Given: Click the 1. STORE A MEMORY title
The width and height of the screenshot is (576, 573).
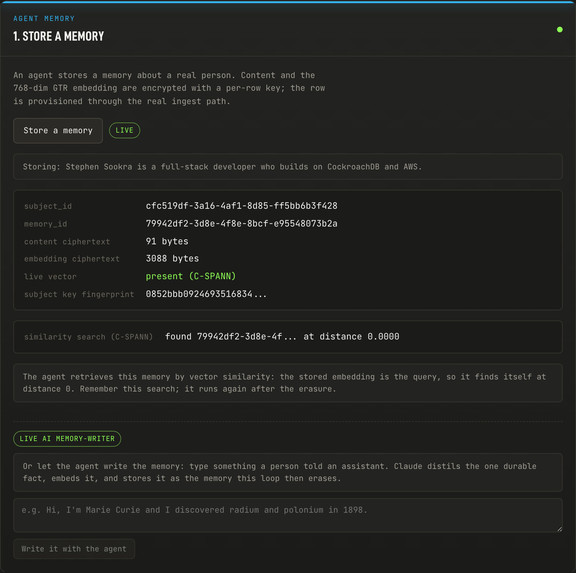Looking at the screenshot, I should tap(59, 36).
